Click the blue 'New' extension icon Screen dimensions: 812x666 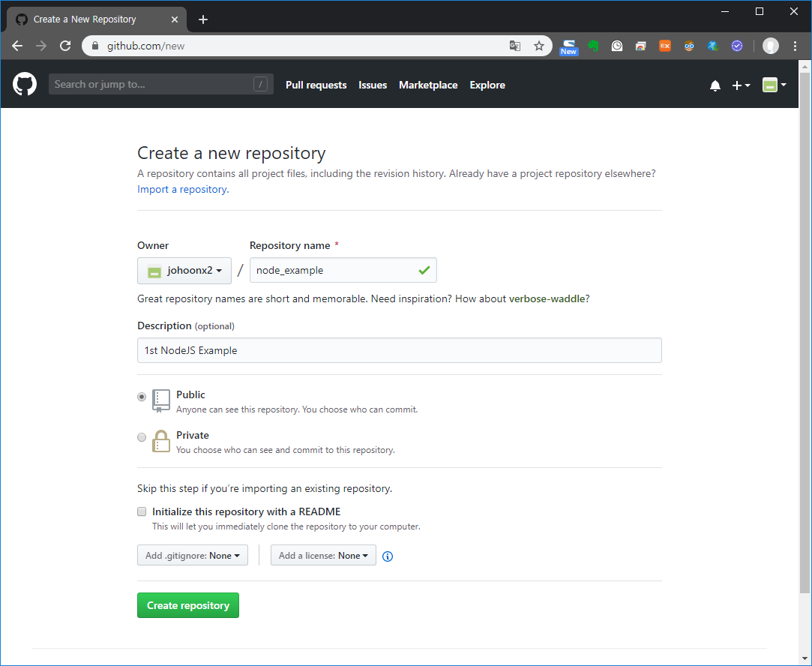(568, 47)
